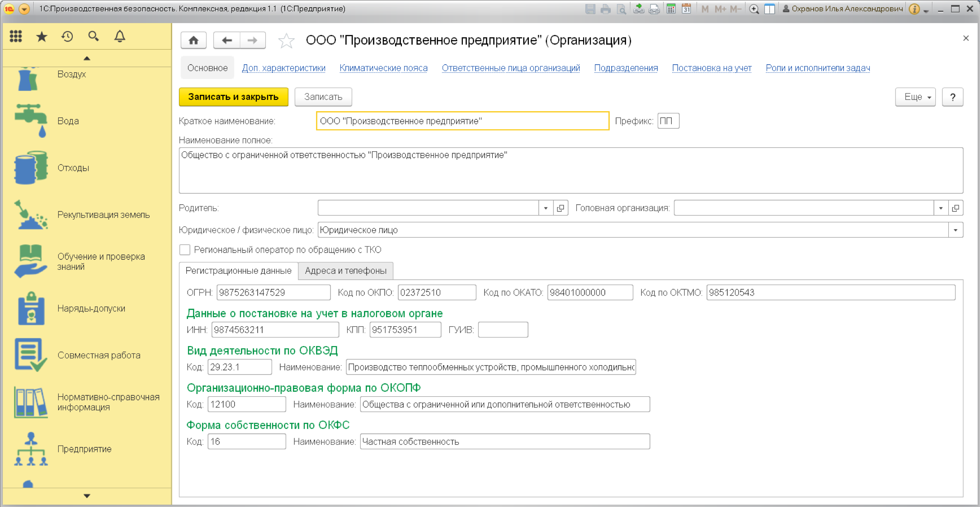This screenshot has height=507, width=980.
Task: Open search magnifier in left panel
Action: [x=94, y=36]
